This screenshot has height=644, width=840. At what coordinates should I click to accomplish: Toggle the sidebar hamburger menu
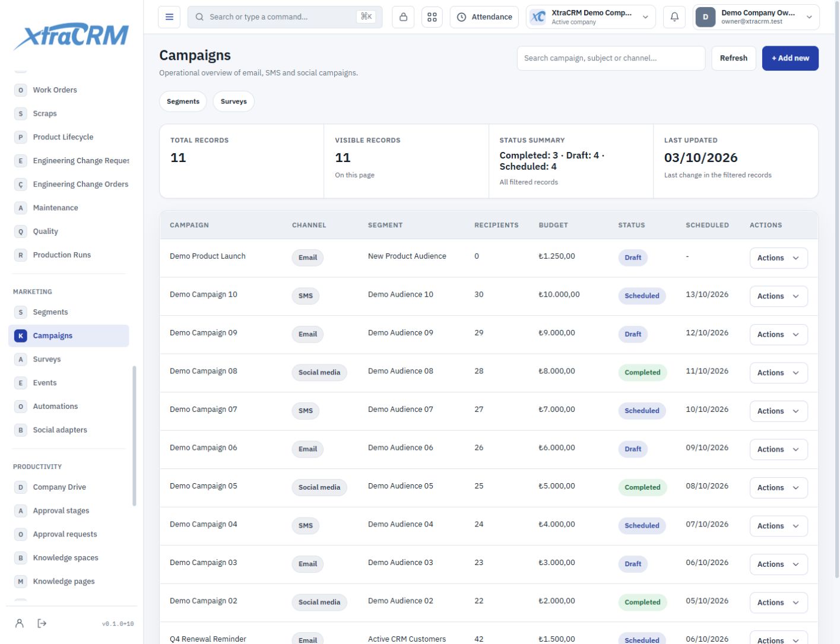169,17
